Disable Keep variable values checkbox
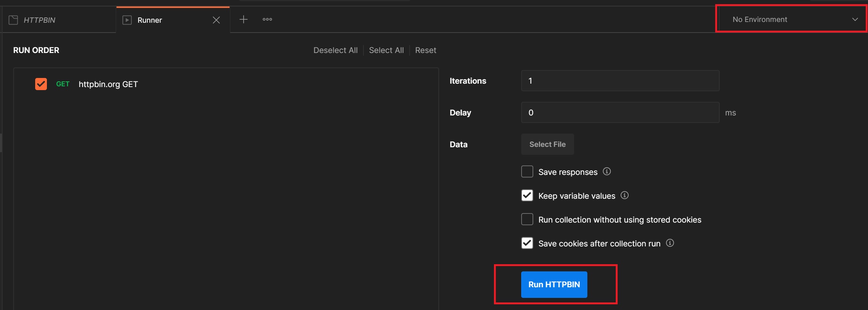The height and width of the screenshot is (310, 868). tap(527, 196)
